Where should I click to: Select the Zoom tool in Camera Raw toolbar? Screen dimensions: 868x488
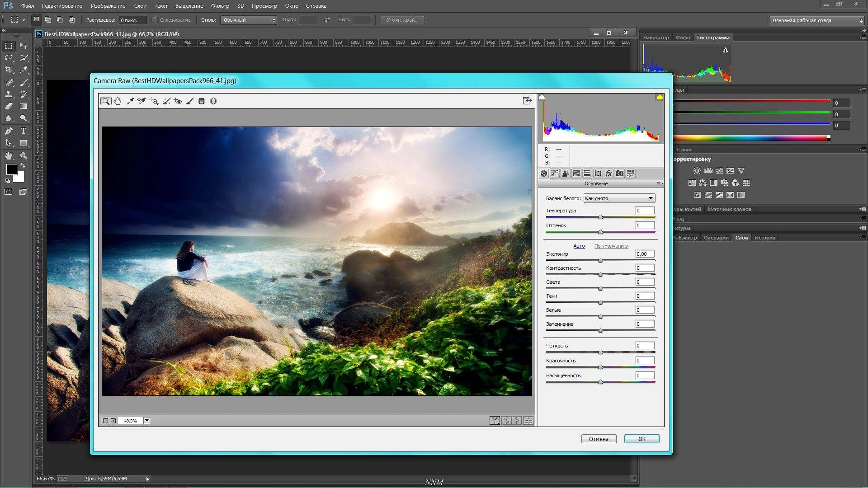[x=105, y=101]
